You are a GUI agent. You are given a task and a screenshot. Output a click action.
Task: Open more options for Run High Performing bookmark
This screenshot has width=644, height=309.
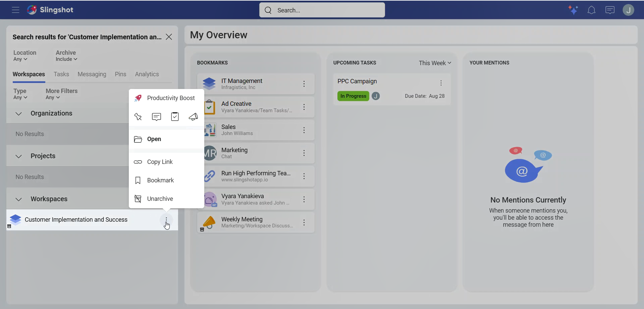304,176
